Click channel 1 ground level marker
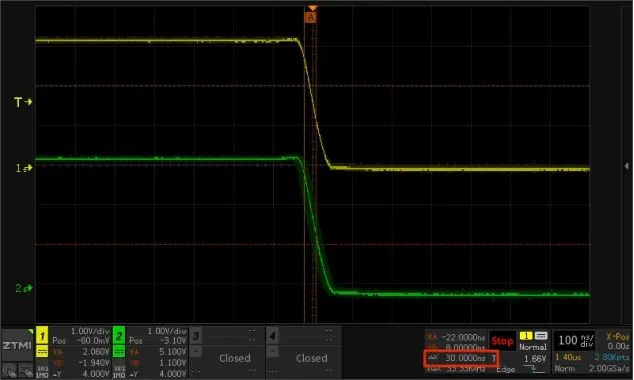The image size is (634, 380). click(24, 168)
